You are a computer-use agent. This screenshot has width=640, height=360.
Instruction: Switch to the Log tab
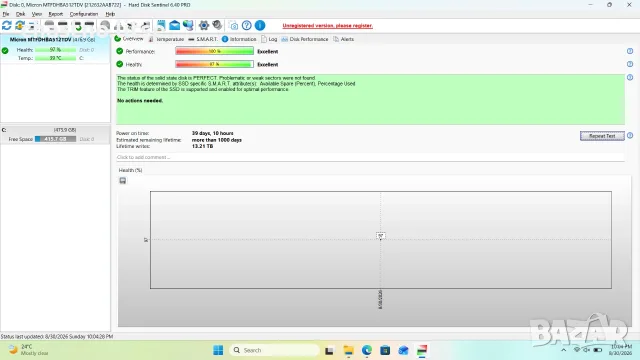(269, 39)
